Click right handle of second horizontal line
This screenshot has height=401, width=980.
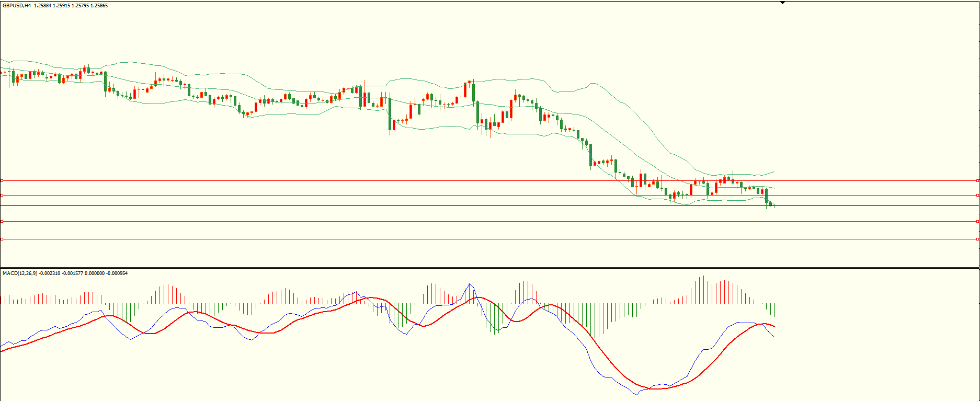(977, 195)
